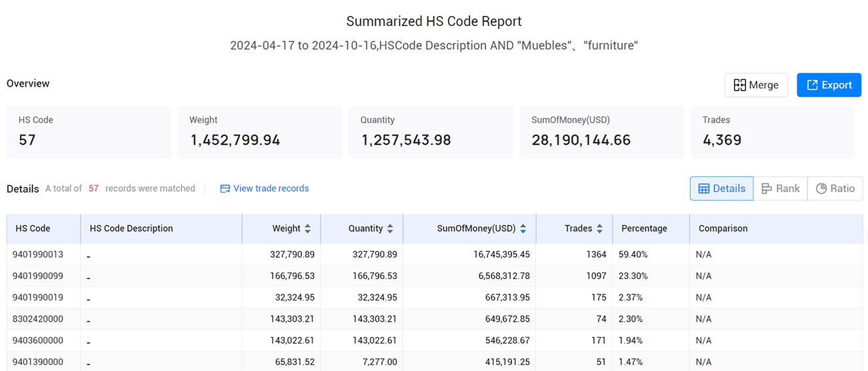Click the Overview Quantity card 1,257,543.98

click(x=431, y=132)
